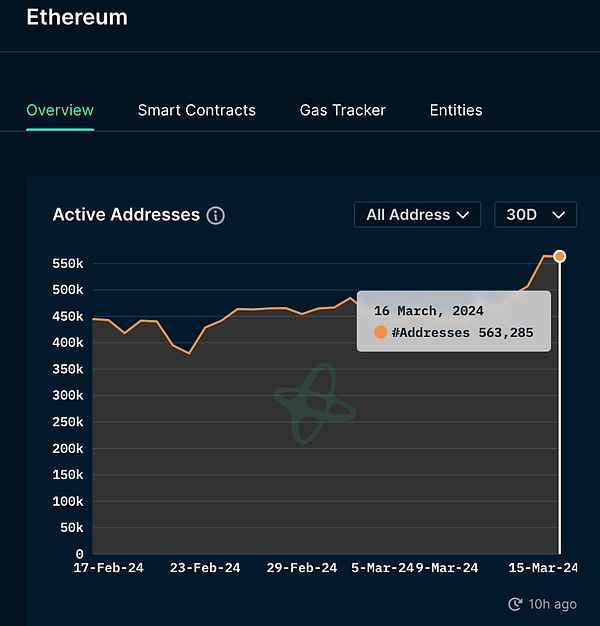Go to the Gas Tracker tab

click(x=343, y=110)
